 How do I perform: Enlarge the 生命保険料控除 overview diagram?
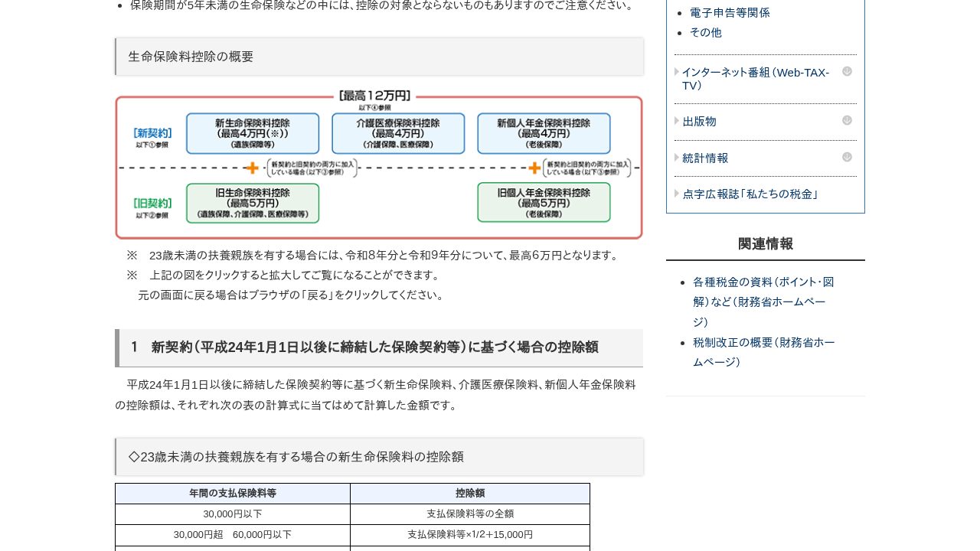(379, 164)
